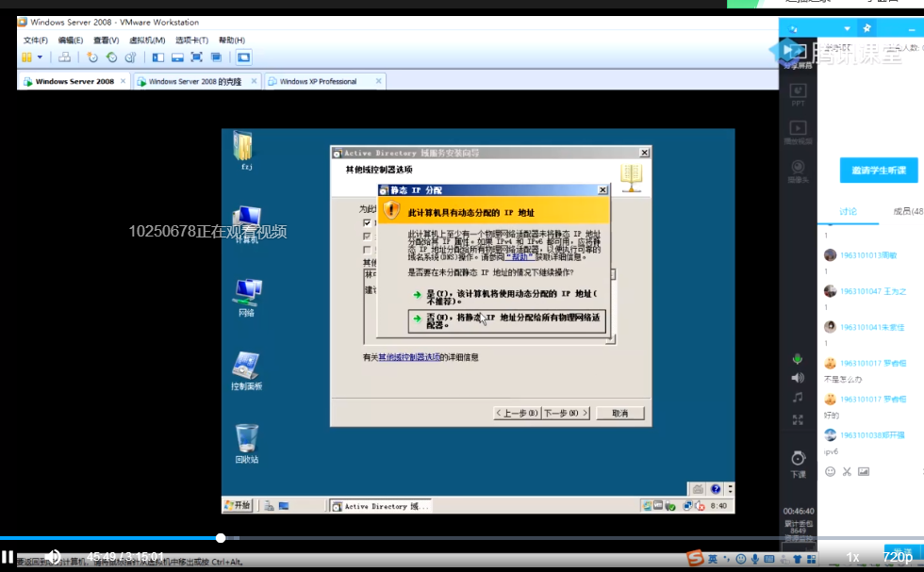The image size is (924, 572).
Task: Click the 邀请学生听课 invite button
Action: pos(879,171)
